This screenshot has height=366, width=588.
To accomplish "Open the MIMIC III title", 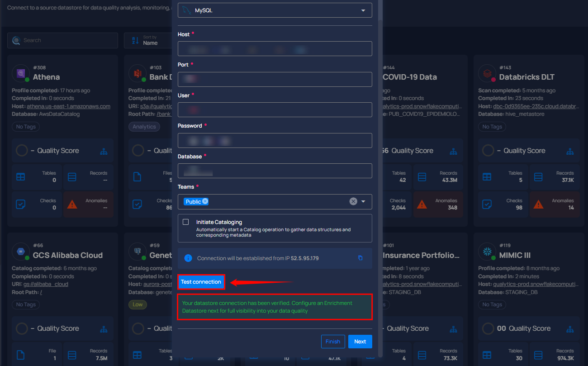I will 515,256.
